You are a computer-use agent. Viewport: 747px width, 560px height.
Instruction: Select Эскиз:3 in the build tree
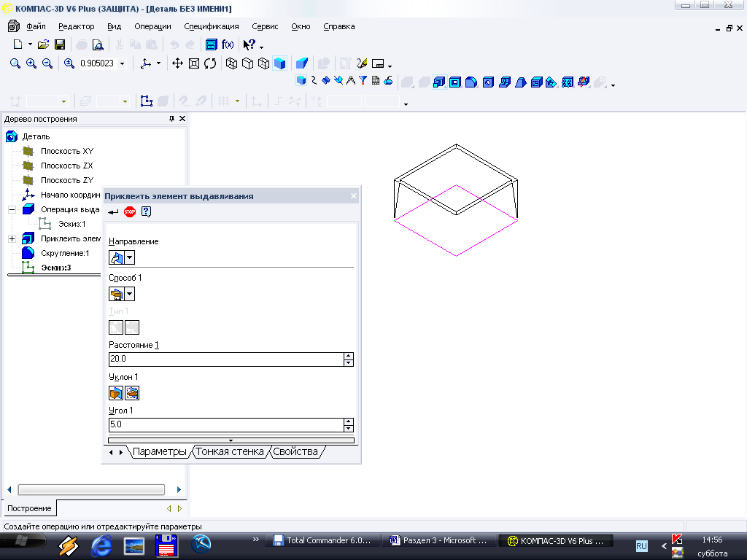(x=56, y=268)
